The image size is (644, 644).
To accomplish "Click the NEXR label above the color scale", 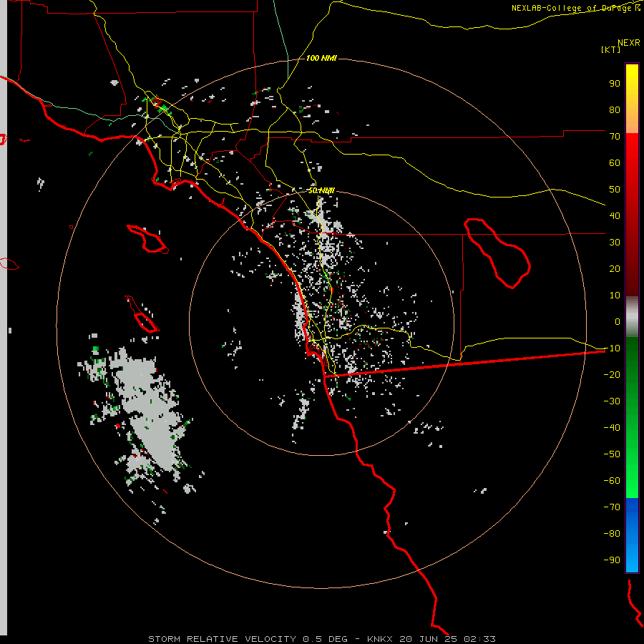I will tap(629, 43).
